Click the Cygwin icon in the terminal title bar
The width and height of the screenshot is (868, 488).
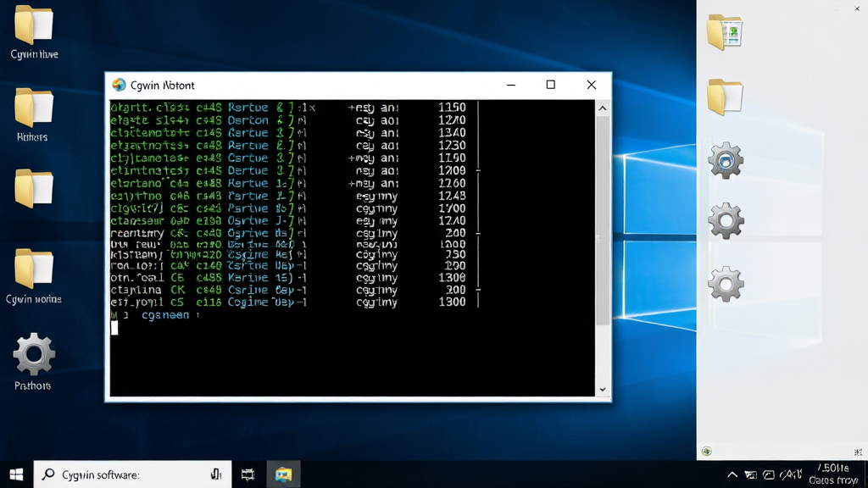119,85
